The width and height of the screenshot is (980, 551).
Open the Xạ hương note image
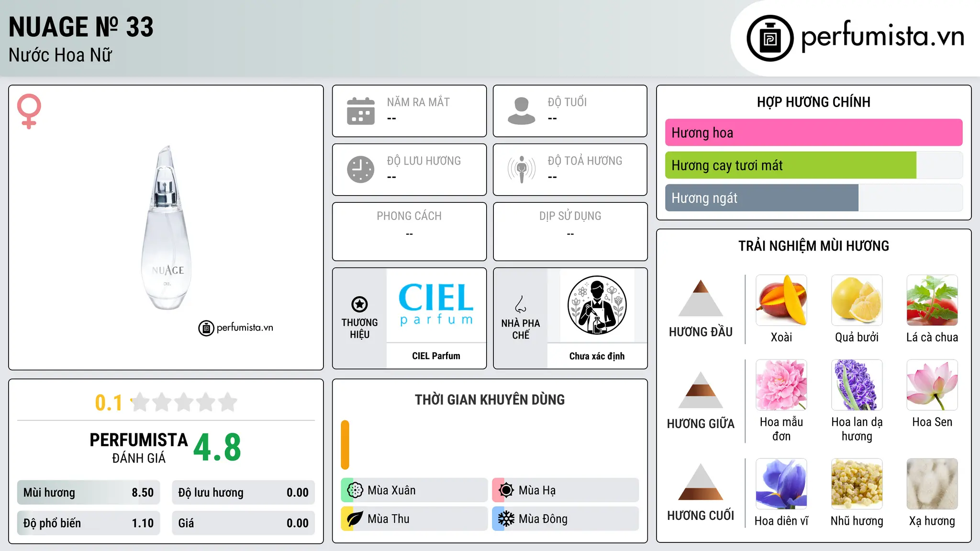click(x=932, y=484)
